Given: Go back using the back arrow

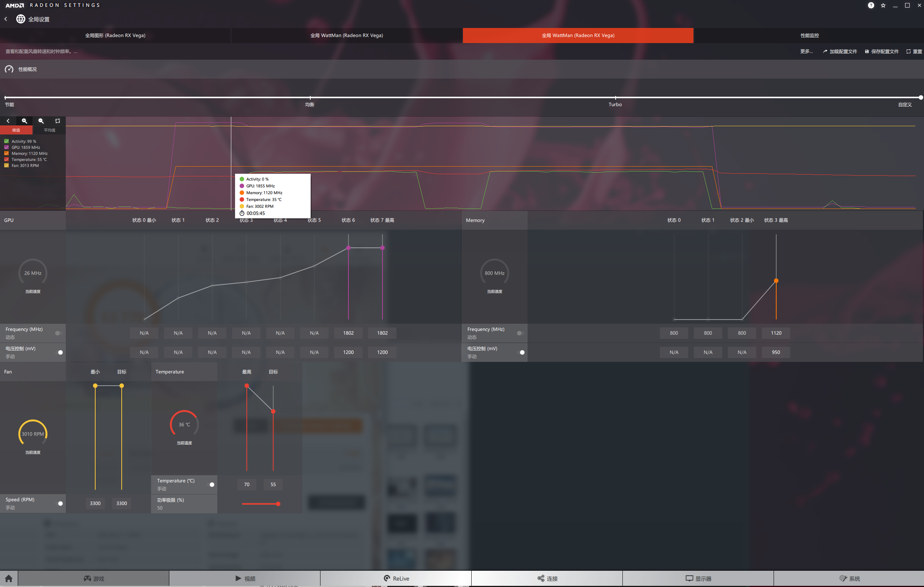Looking at the screenshot, I should [x=6, y=19].
